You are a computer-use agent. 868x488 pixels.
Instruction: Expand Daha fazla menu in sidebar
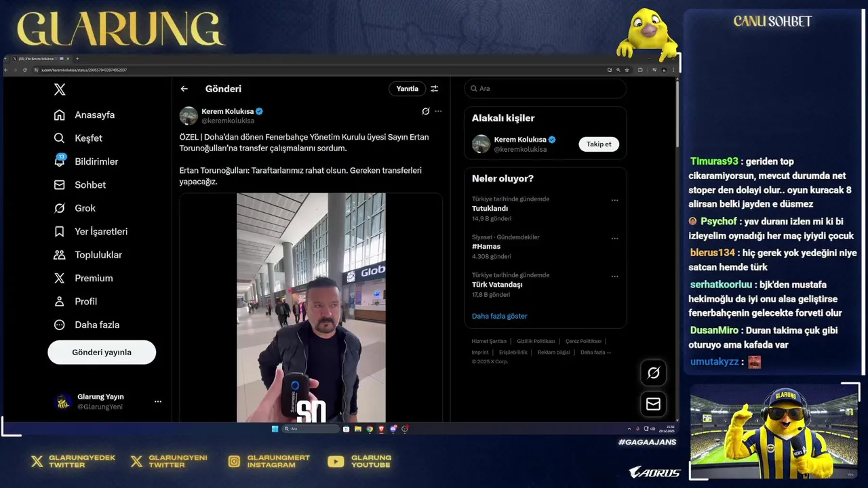click(x=87, y=325)
